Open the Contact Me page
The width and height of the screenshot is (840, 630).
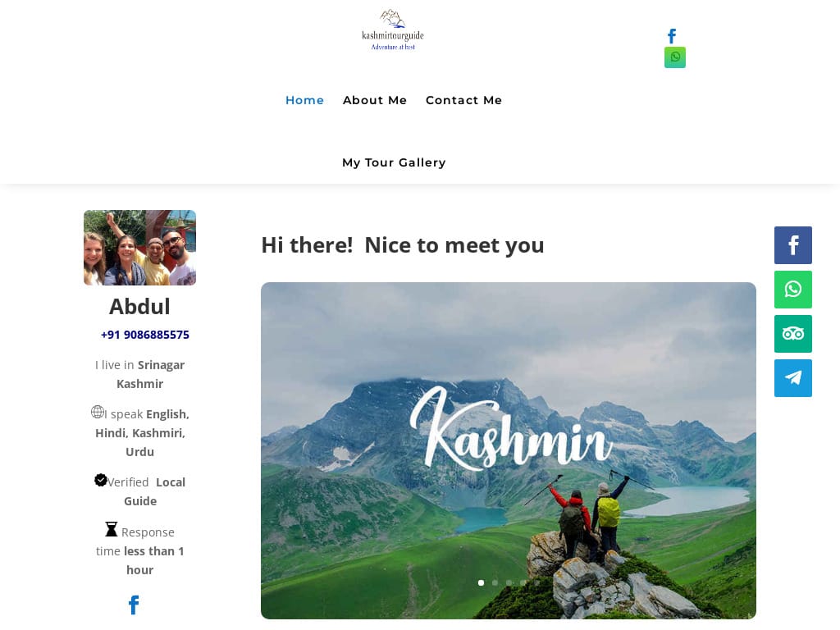(x=464, y=100)
